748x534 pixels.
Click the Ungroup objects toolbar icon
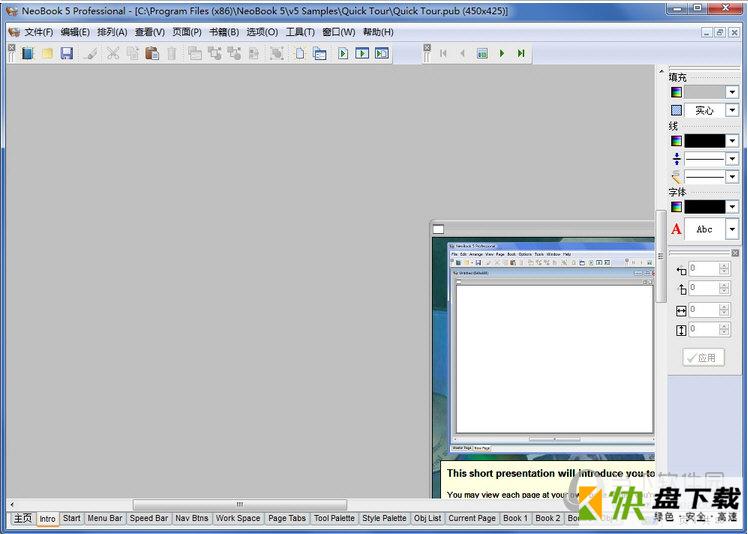tap(234, 53)
